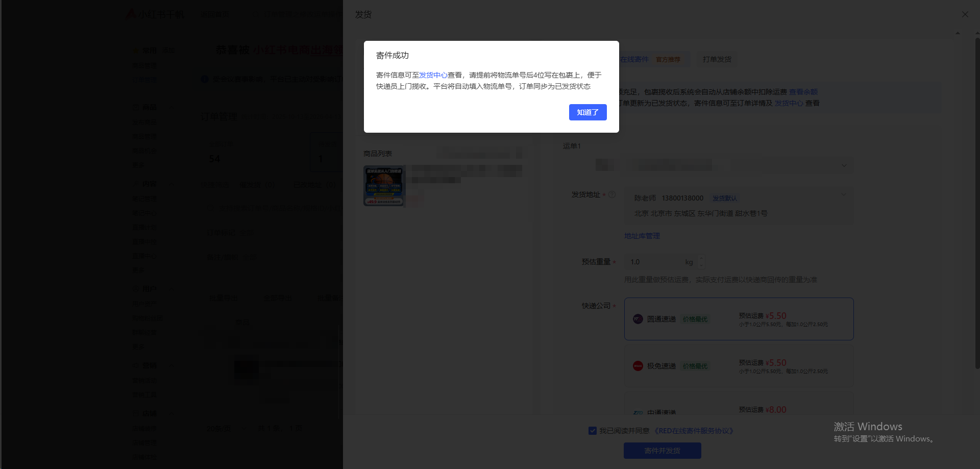
Task: Open 发布商品 in the sidebar
Action: pos(144,122)
